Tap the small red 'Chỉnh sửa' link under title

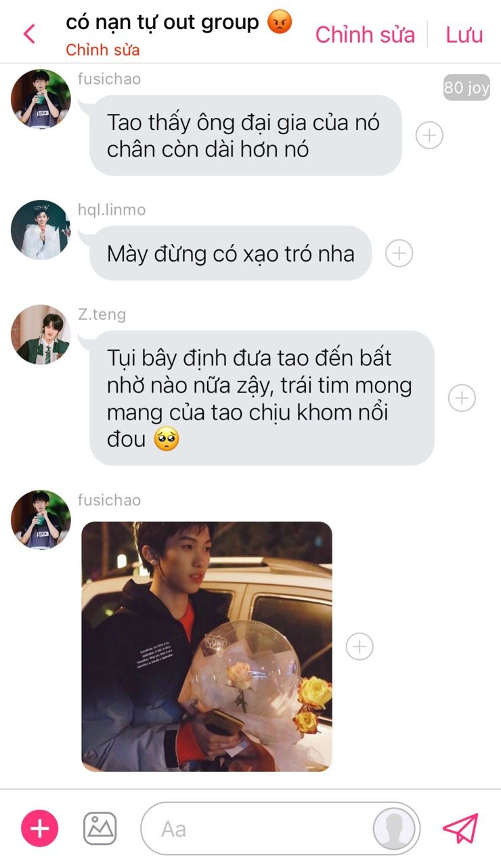tap(103, 50)
